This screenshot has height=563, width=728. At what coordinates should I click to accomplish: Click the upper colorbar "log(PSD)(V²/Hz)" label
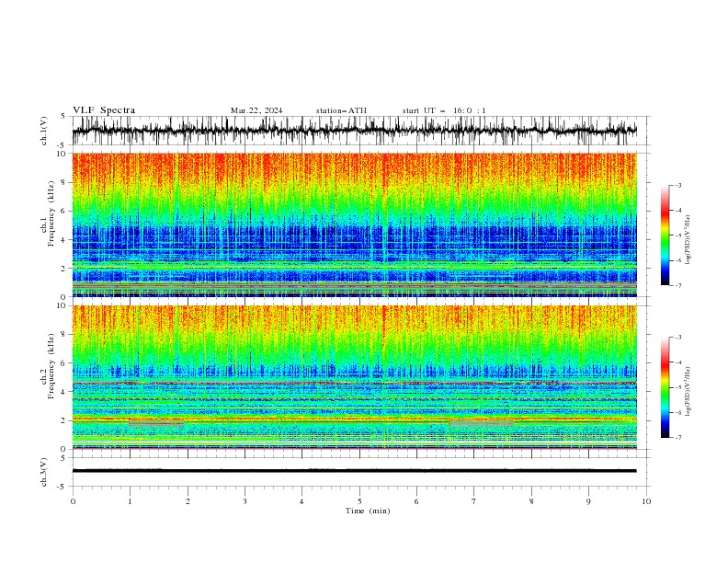coord(688,240)
